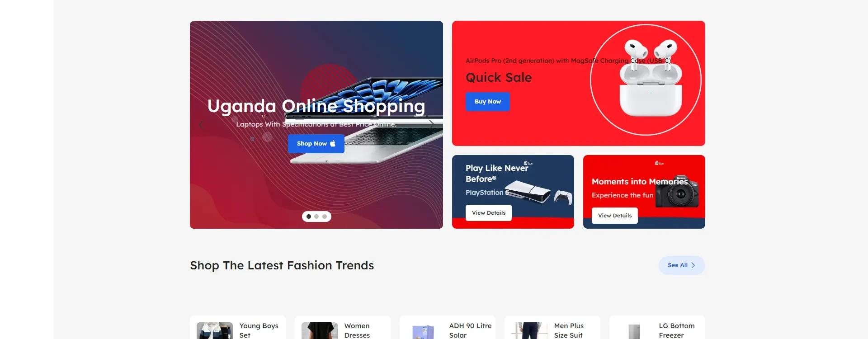Click the next slide arrow on carousel
This screenshot has height=339, width=868.
point(431,125)
